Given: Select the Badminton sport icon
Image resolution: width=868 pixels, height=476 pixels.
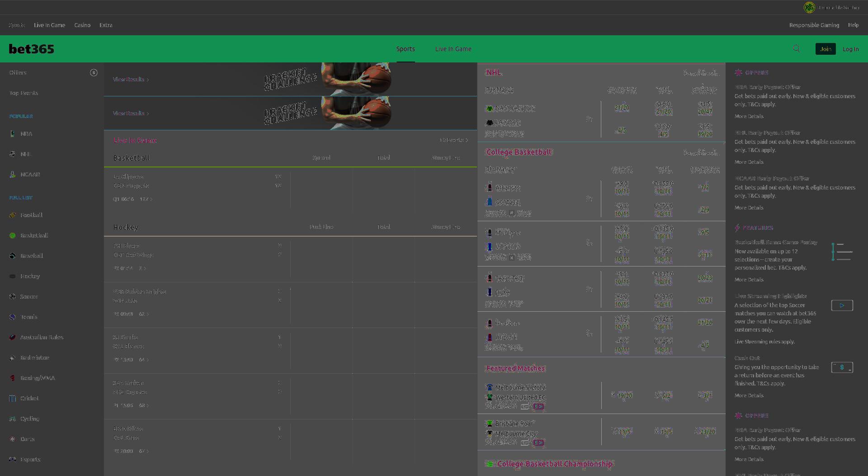Looking at the screenshot, I should click(13, 357).
